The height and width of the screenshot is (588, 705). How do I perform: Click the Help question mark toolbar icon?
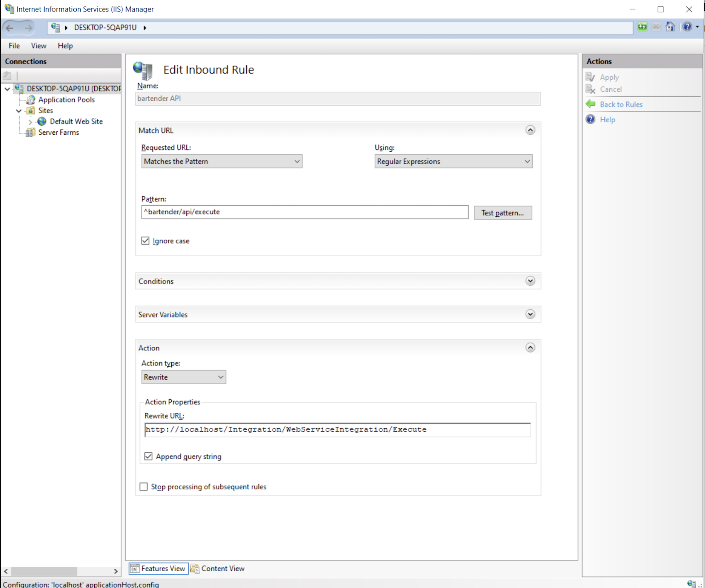pos(687,27)
